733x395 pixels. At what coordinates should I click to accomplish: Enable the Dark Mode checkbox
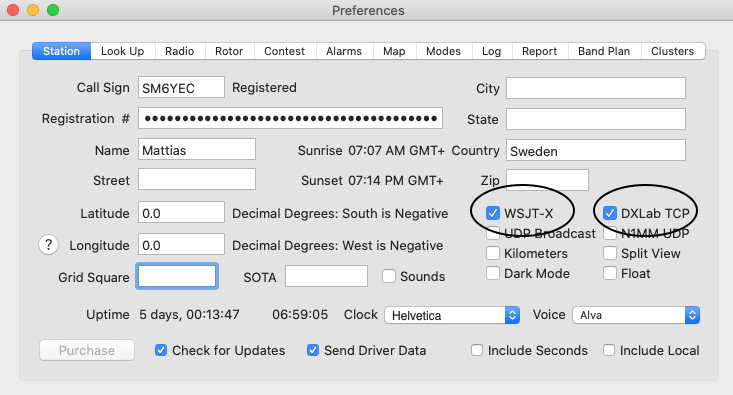coord(493,273)
